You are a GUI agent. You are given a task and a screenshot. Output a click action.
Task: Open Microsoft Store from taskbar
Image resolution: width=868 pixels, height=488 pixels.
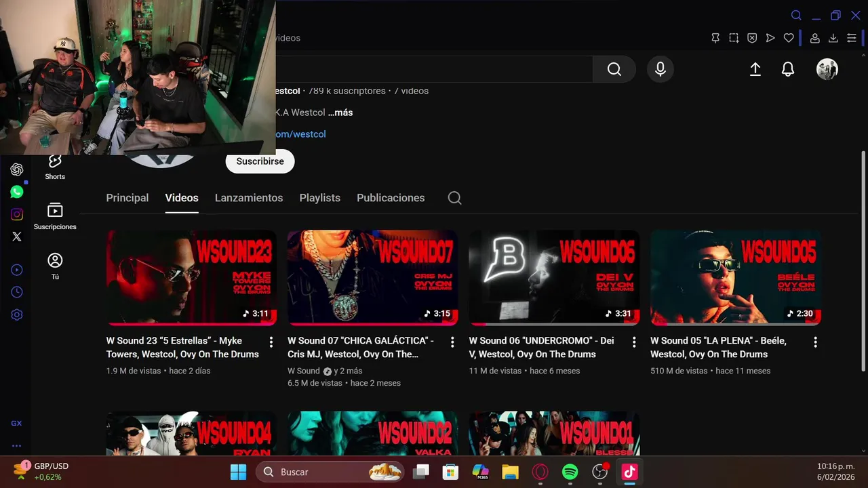coord(450,472)
